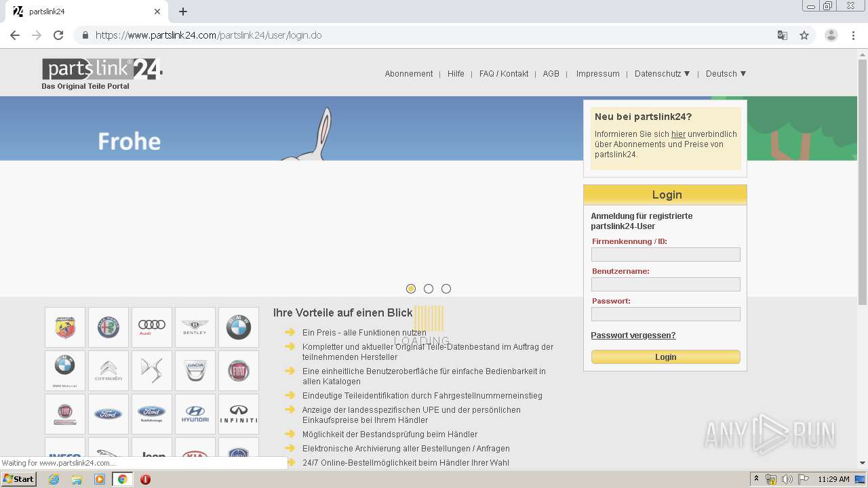Viewport: 868px width, 488px height.
Task: Open the Google Translate page icon
Action: click(x=783, y=35)
